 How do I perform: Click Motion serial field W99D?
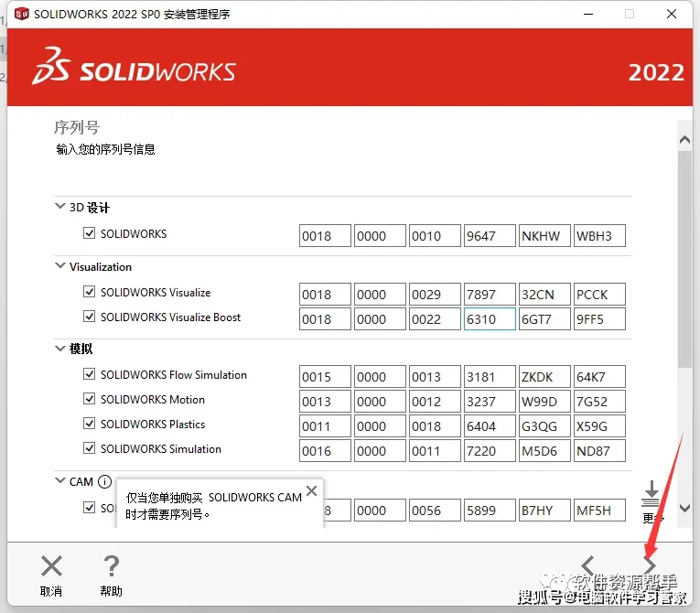(544, 402)
